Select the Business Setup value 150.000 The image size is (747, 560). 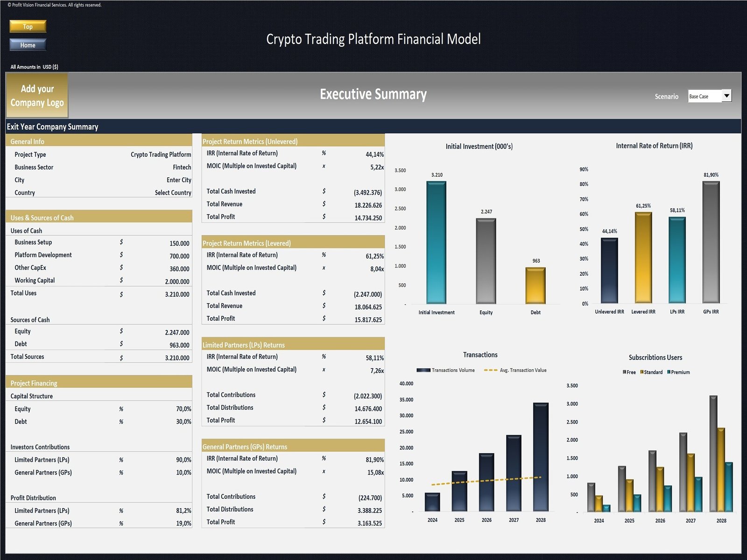179,244
